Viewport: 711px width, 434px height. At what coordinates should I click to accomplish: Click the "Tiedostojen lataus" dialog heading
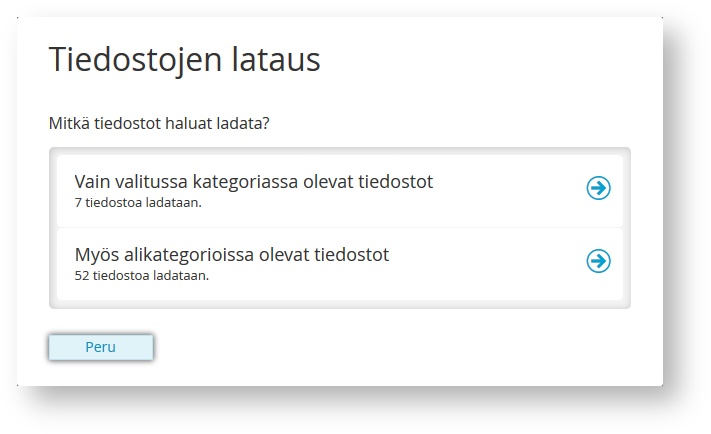(x=185, y=59)
